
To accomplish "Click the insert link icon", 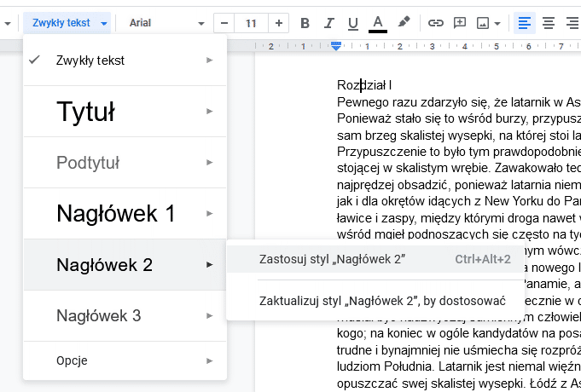I will click(x=436, y=23).
